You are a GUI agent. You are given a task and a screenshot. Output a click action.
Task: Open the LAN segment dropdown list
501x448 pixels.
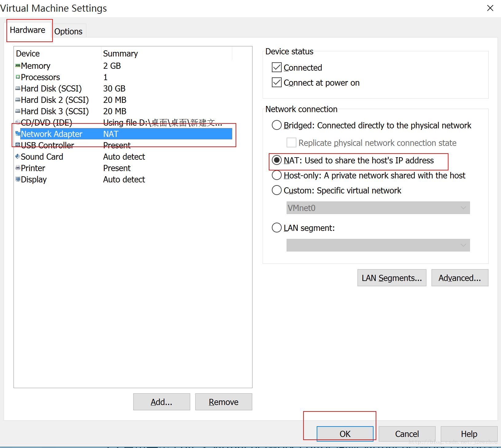(378, 245)
